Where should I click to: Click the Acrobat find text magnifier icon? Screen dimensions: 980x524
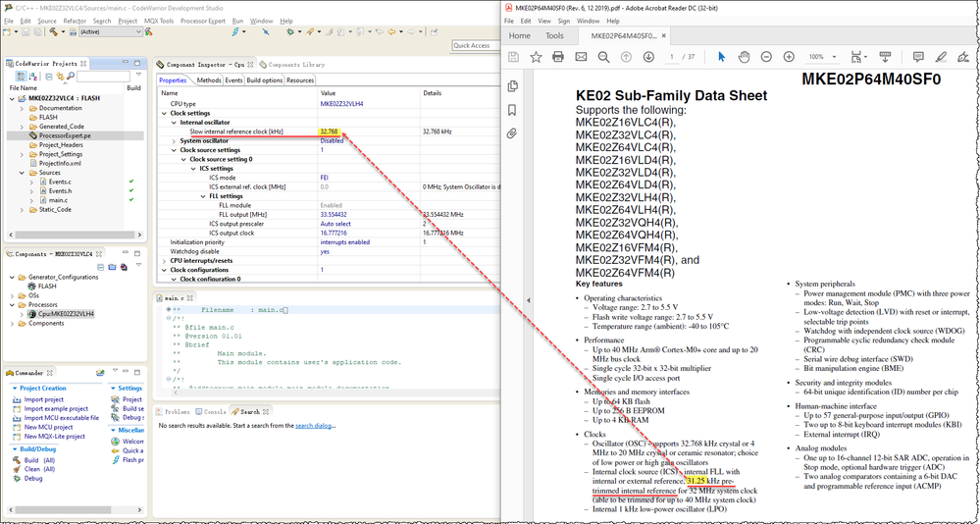[603, 57]
